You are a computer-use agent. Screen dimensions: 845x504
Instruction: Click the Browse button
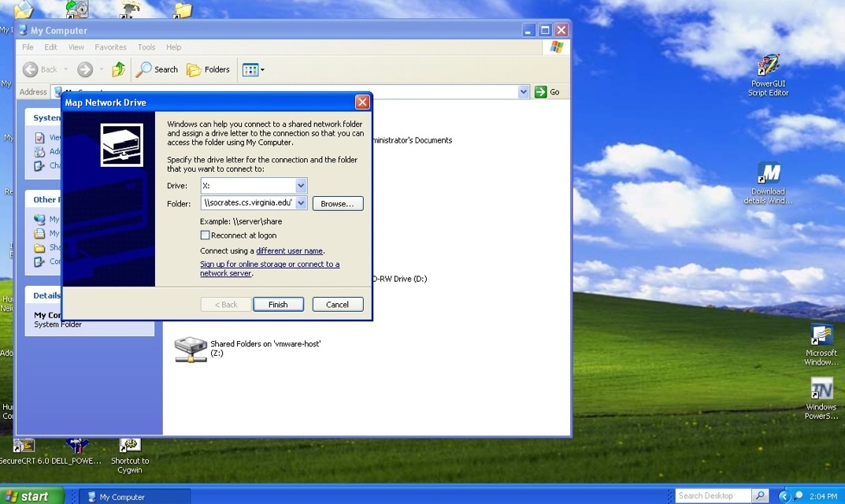(338, 203)
